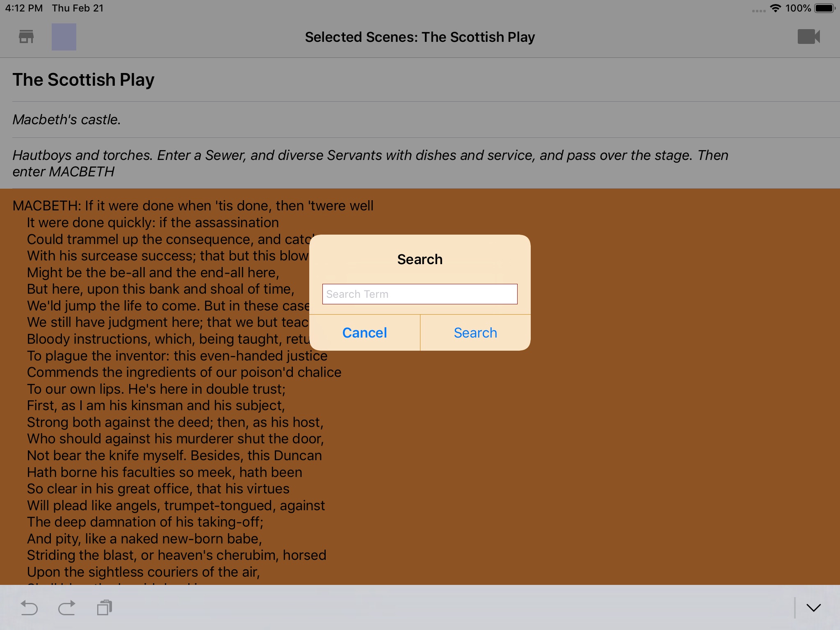This screenshot has width=840, height=630.
Task: Click the Search button in dialog
Action: pos(475,332)
